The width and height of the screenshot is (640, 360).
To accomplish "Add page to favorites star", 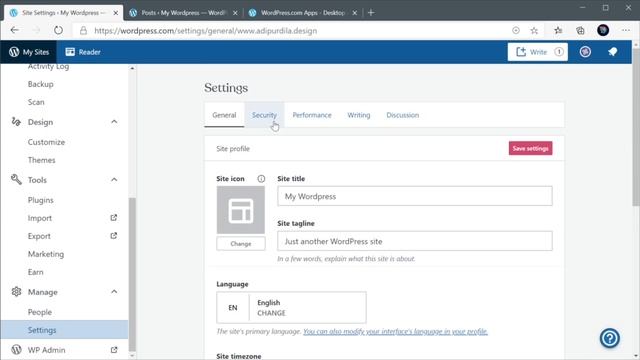I will coord(534,31).
